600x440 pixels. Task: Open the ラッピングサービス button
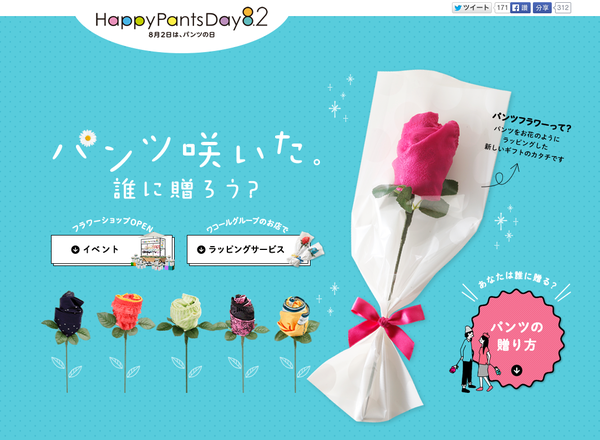(248, 249)
